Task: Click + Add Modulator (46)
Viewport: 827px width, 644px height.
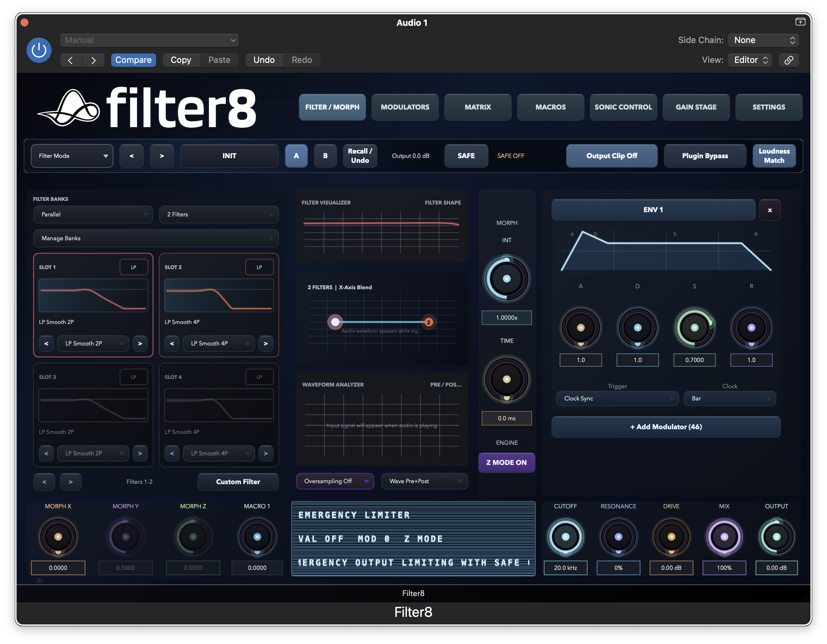Action: pos(666,427)
